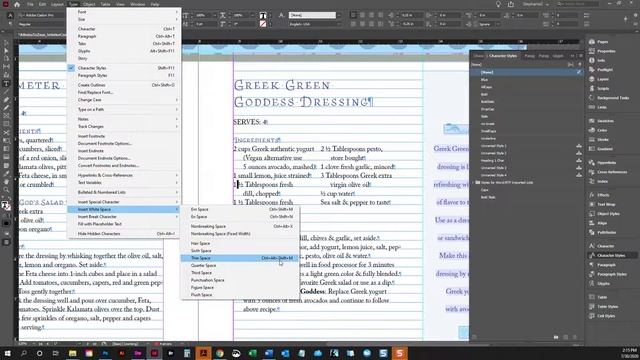Open the Layers panel
The image size is (640, 360).
599,79
